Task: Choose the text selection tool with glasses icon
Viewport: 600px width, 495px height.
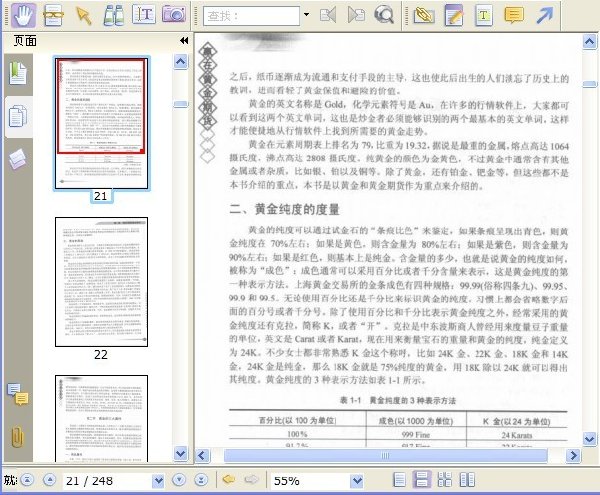Action: [54, 15]
